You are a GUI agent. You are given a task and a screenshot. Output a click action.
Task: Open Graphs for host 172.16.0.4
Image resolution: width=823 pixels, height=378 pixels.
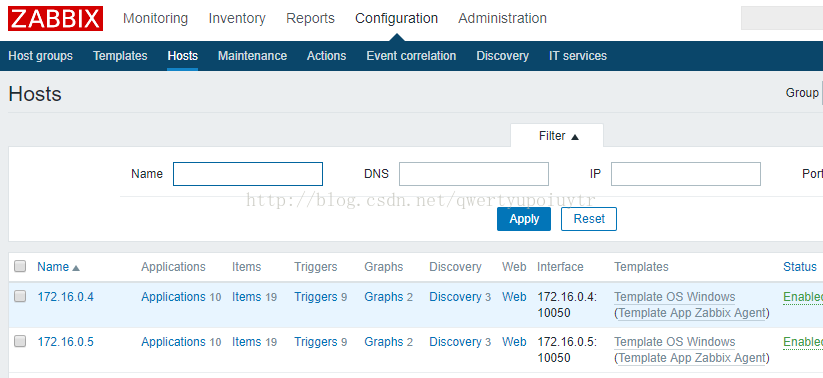(x=384, y=297)
